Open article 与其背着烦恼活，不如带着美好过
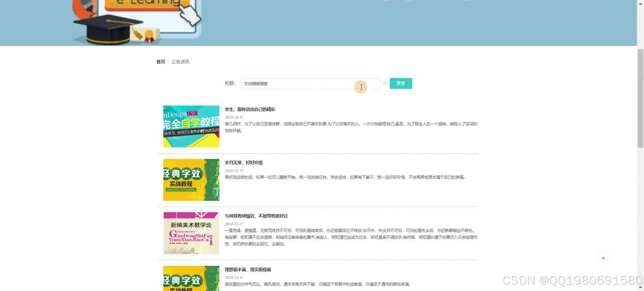The width and height of the screenshot is (644, 291). [256, 216]
